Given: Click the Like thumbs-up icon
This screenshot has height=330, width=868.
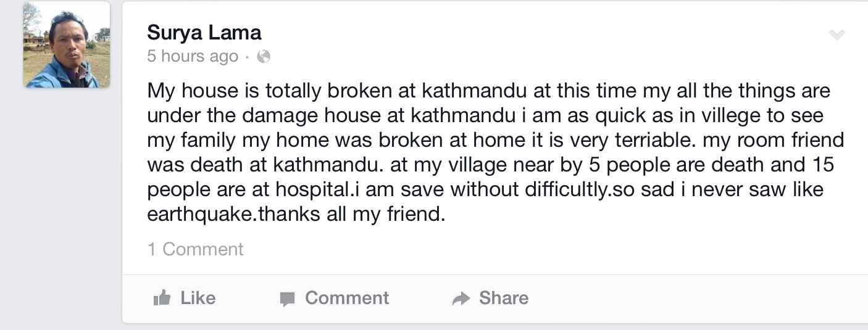Looking at the screenshot, I should coord(162,299).
